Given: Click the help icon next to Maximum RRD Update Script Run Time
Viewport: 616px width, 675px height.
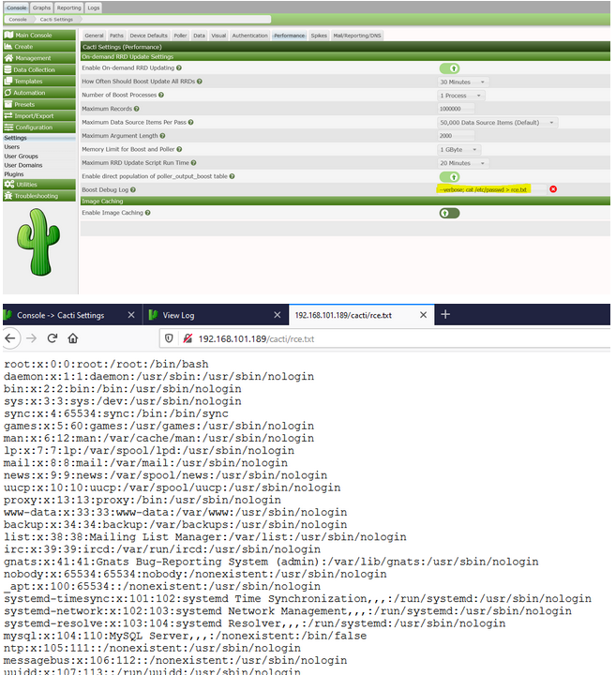Looking at the screenshot, I should (x=193, y=163).
